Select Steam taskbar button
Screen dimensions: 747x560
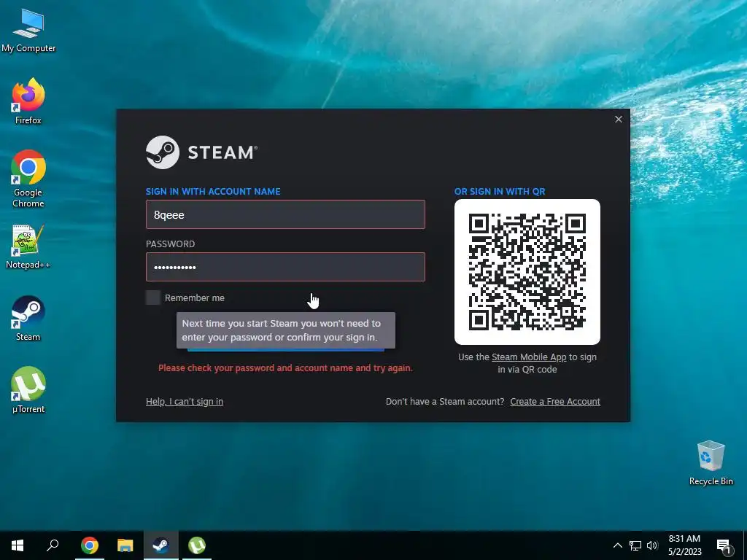click(x=161, y=545)
